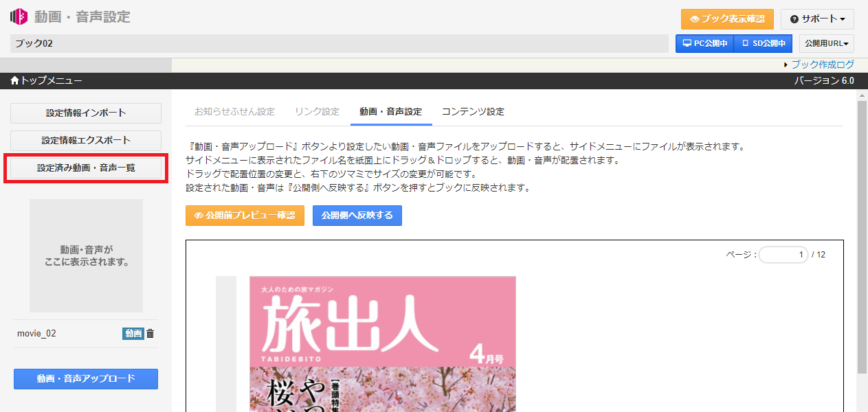Open the サポート dropdown menu
This screenshot has width=868, height=412.
817,19
